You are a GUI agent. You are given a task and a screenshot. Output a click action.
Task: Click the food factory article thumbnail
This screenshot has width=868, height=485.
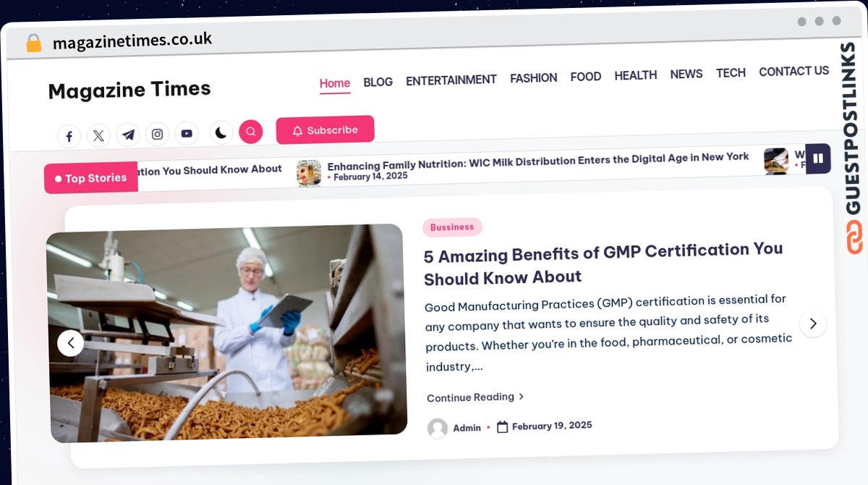pos(226,334)
